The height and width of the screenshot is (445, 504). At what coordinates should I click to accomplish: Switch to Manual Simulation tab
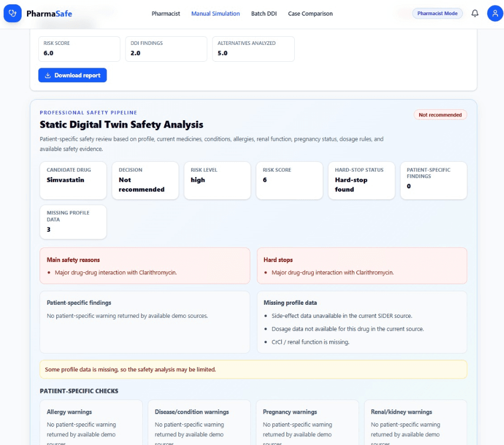pos(215,14)
